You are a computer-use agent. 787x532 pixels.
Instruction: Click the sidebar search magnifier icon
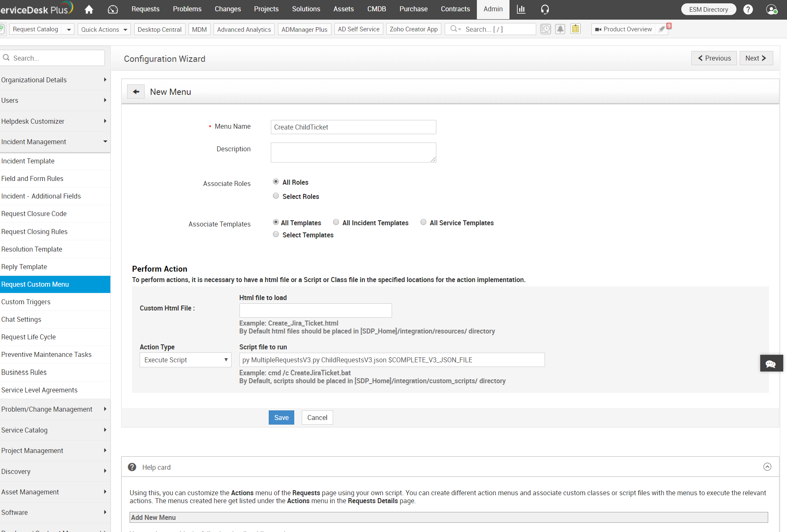tap(6, 58)
